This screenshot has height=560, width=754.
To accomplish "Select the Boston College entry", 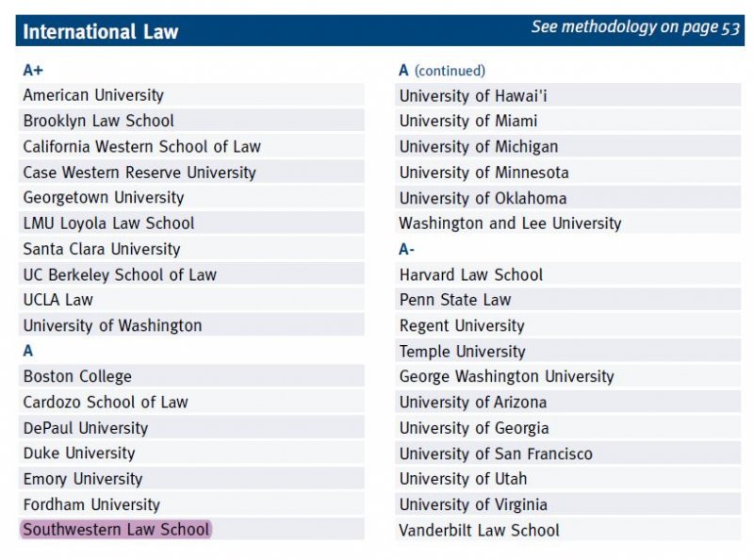I will 77,376.
